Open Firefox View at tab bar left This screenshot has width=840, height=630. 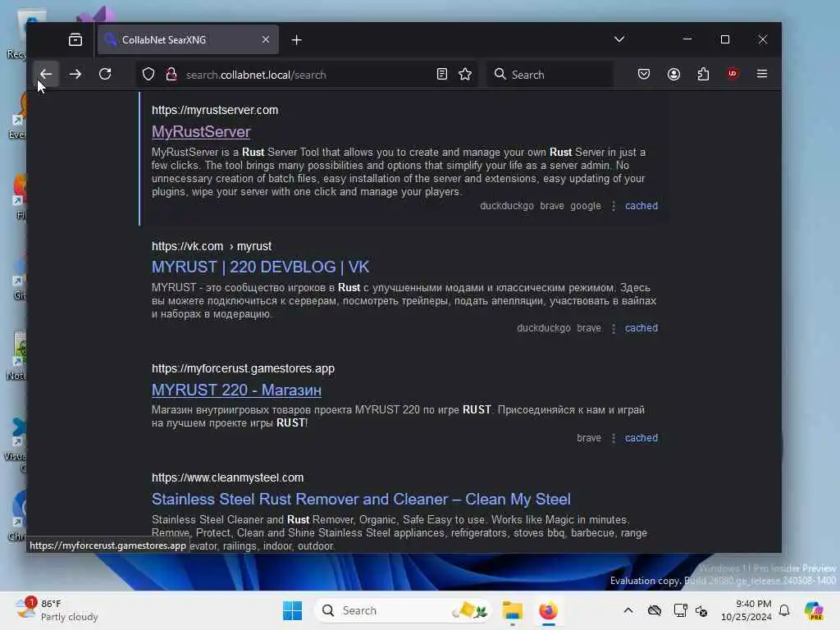coord(75,39)
